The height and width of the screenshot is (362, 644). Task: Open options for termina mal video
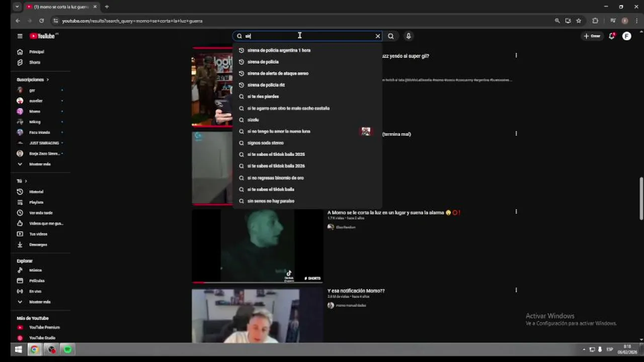point(516,134)
